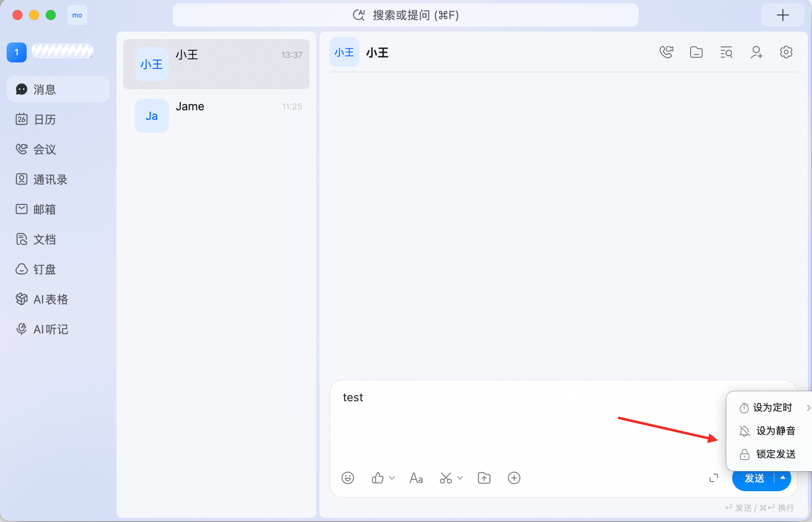The height and width of the screenshot is (522, 812).
Task: Open 钉盘 in the sidebar
Action: (58, 269)
